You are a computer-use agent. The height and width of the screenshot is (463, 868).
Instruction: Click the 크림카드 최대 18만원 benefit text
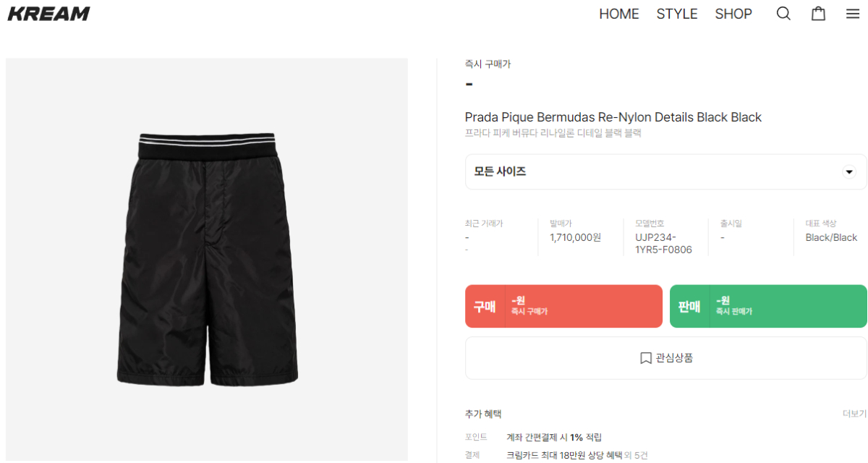[564, 455]
